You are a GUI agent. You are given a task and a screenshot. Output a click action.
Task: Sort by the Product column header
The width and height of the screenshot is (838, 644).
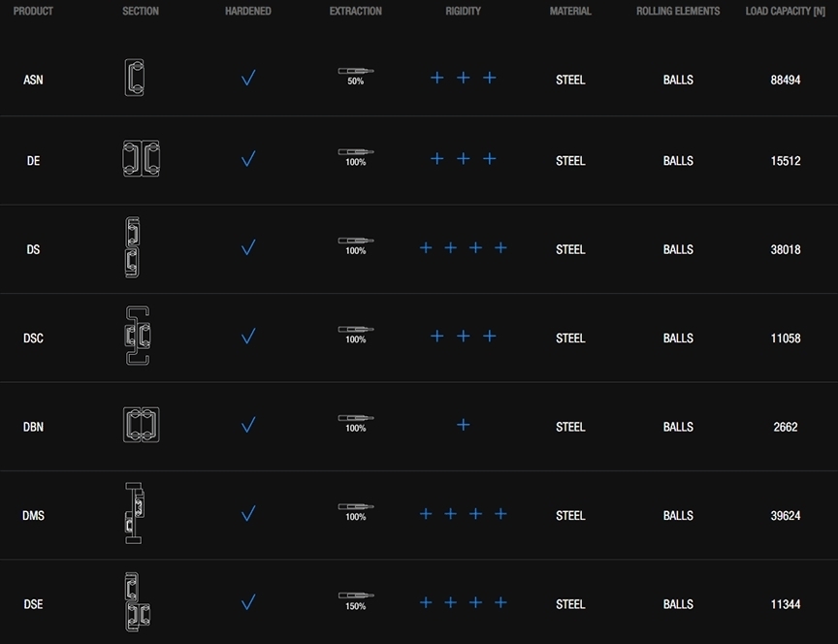[x=33, y=12]
